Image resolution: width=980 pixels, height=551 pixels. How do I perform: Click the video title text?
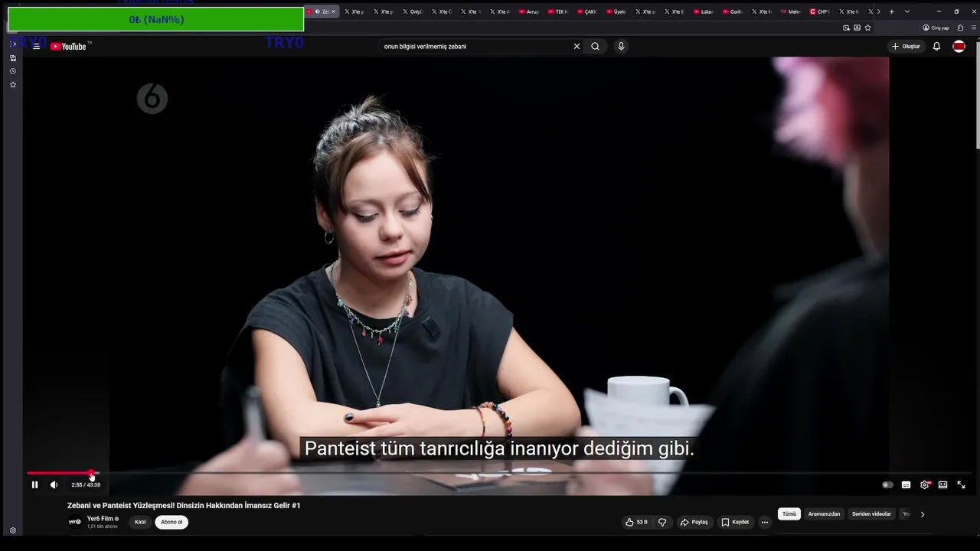point(184,505)
